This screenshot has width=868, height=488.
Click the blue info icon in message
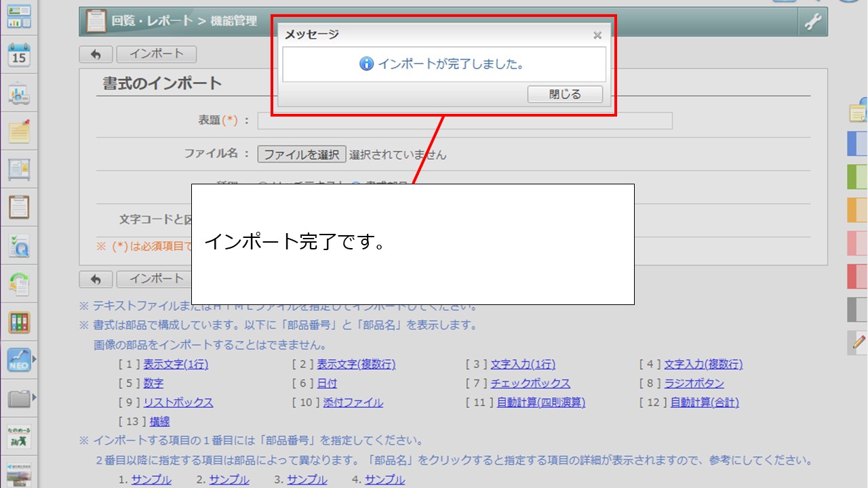(x=366, y=64)
